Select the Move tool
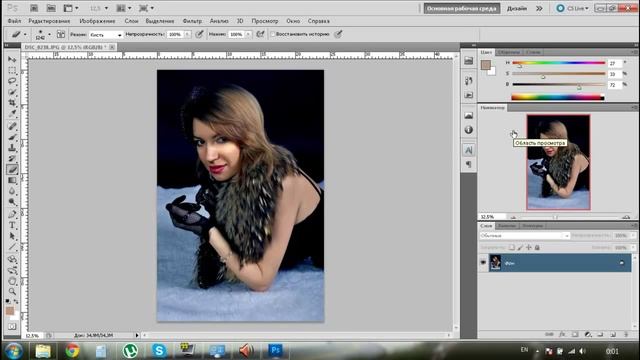The image size is (640, 360). click(12, 60)
